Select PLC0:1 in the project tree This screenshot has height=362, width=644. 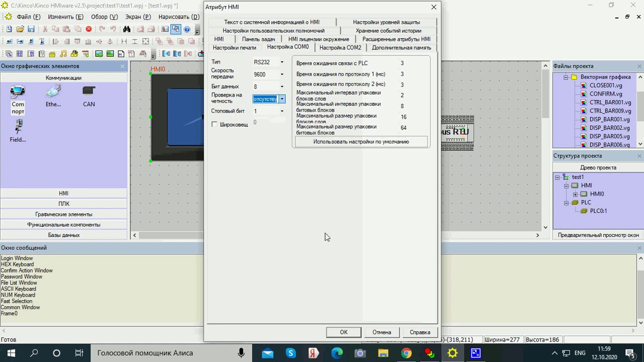click(x=598, y=211)
